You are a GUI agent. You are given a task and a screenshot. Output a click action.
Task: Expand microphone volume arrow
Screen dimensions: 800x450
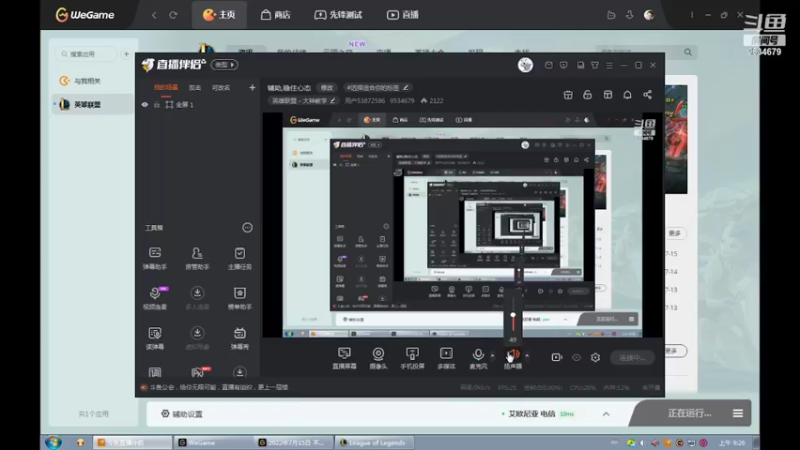492,355
